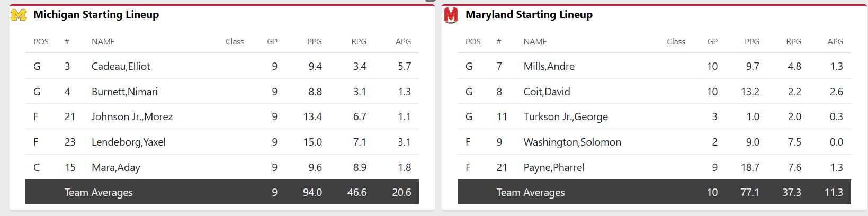Open David Coit's player entry
The width and height of the screenshot is (868, 216).
coord(547,92)
